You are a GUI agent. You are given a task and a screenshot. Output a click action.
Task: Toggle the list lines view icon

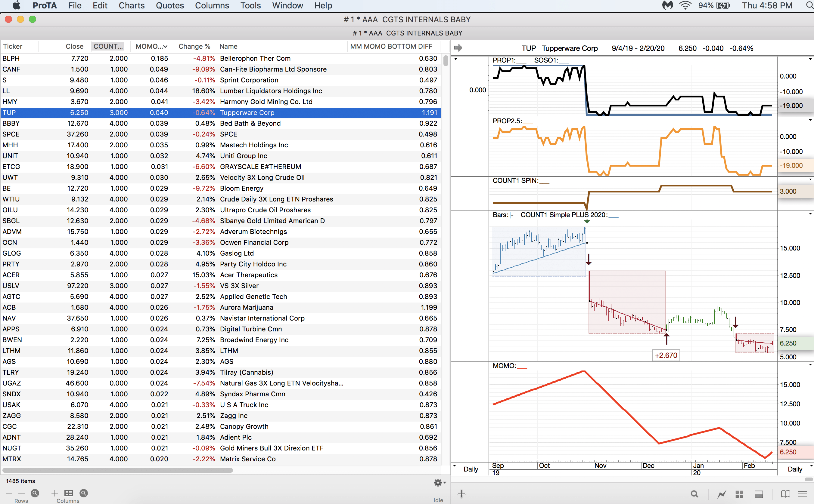(802, 494)
